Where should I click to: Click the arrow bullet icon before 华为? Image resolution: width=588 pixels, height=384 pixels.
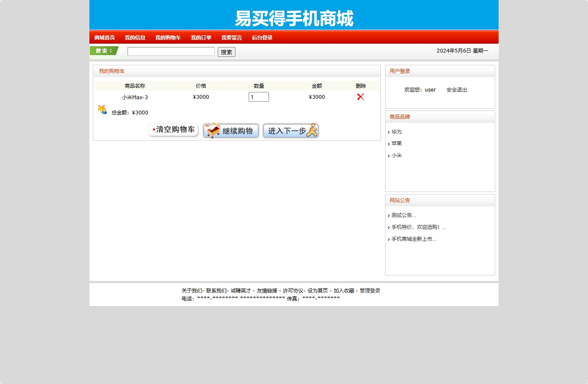pos(389,132)
